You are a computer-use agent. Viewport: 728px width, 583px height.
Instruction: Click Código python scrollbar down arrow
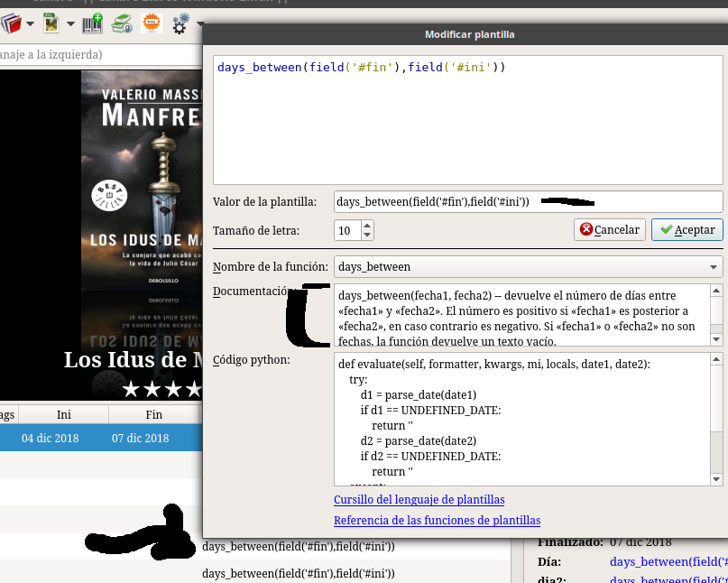tap(716, 479)
